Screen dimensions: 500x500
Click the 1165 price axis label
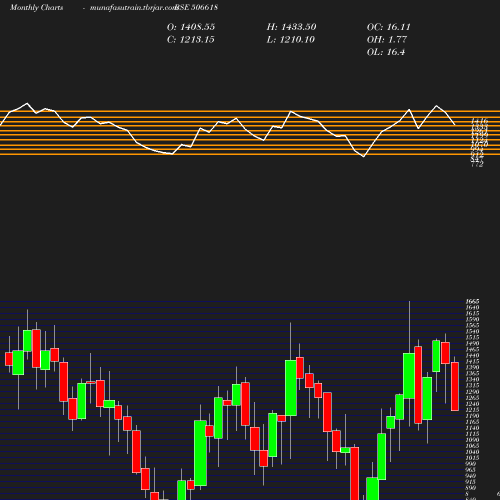(473, 422)
